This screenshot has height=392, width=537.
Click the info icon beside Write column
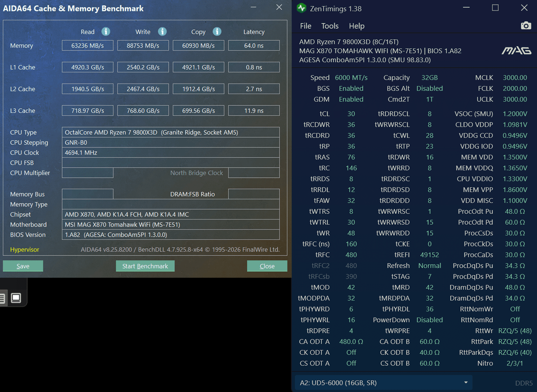pyautogui.click(x=162, y=31)
